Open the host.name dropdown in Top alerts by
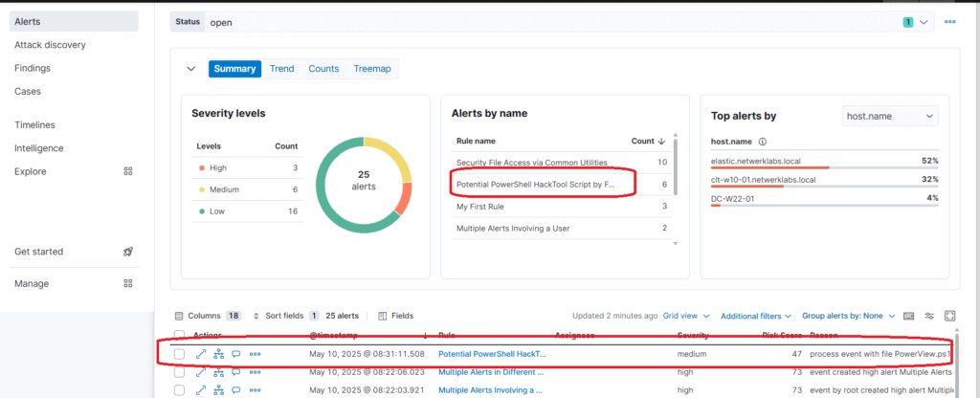This screenshot has width=980, height=398. pyautogui.click(x=890, y=116)
